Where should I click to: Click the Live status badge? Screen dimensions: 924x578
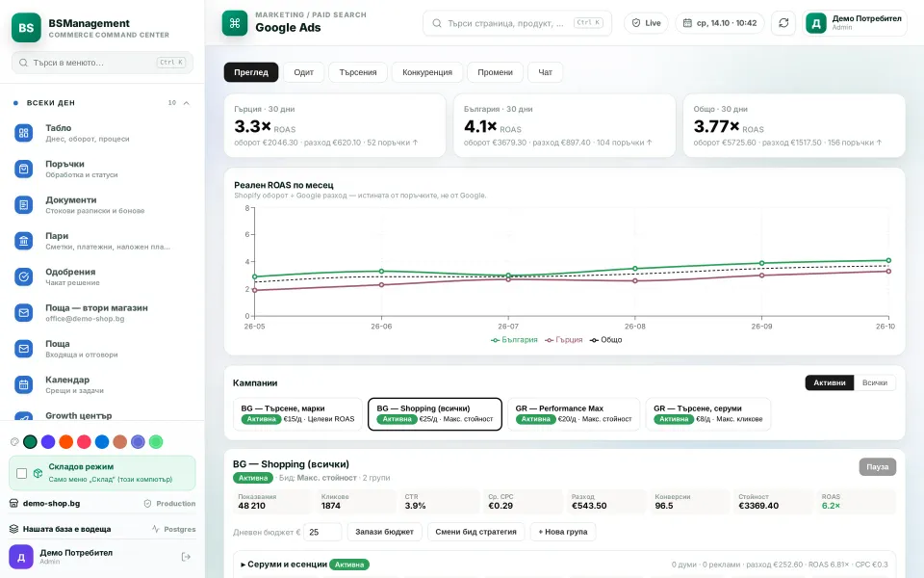tap(646, 23)
